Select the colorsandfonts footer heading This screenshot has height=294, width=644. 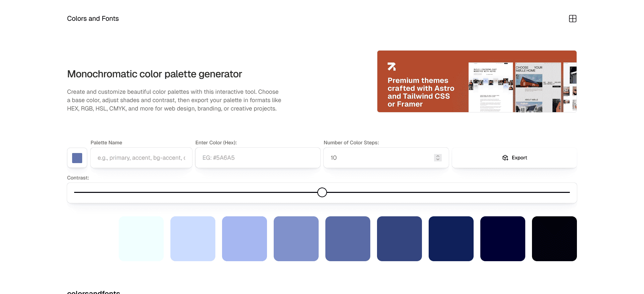click(93, 292)
